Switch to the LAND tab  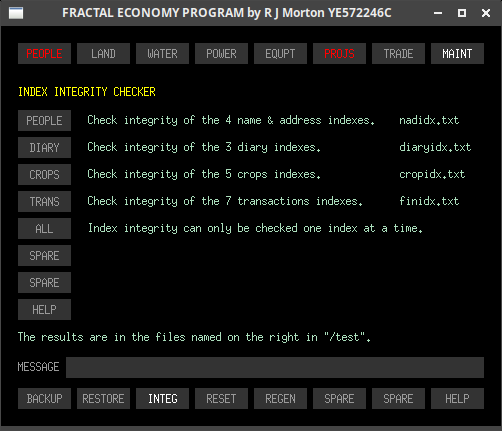click(103, 53)
